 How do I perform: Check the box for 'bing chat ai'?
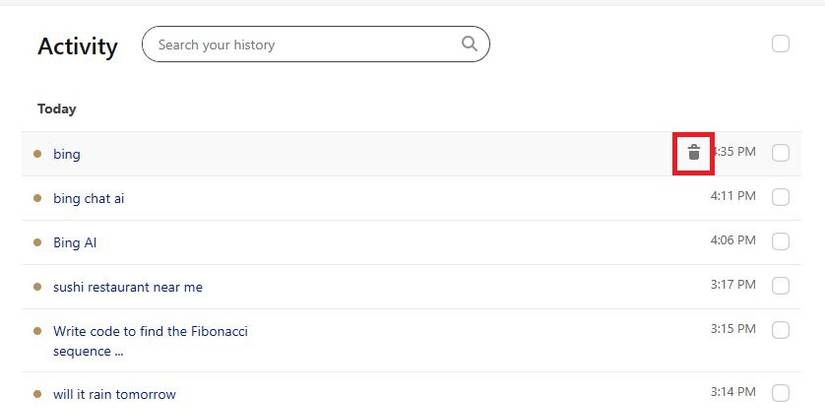coord(781,197)
